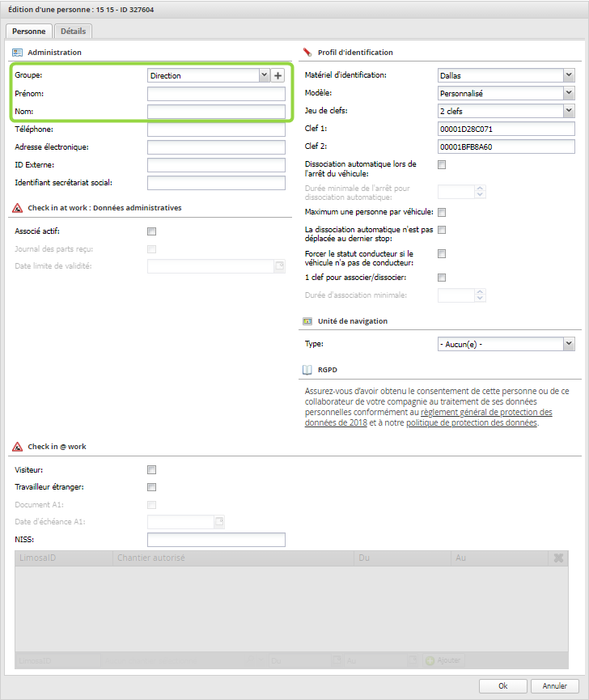589x700 pixels.
Task: Toggle Journal des parts reçu checkbox
Action: tap(152, 249)
